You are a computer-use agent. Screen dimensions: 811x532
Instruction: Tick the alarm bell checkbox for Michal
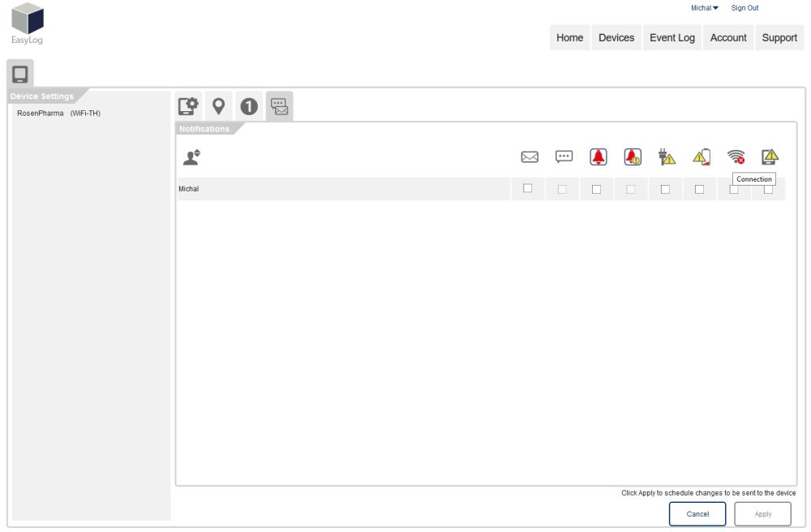click(x=596, y=189)
